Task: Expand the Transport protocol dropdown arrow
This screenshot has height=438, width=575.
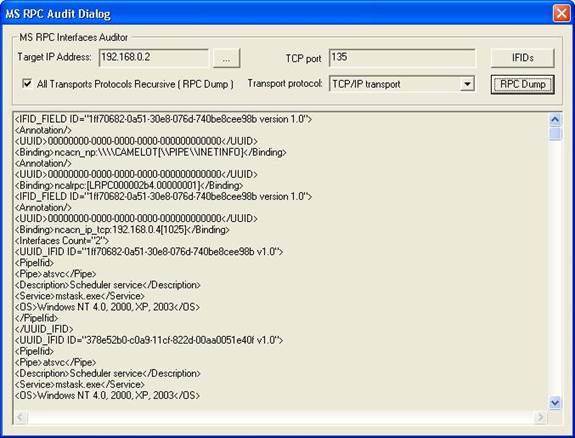Action: 467,84
